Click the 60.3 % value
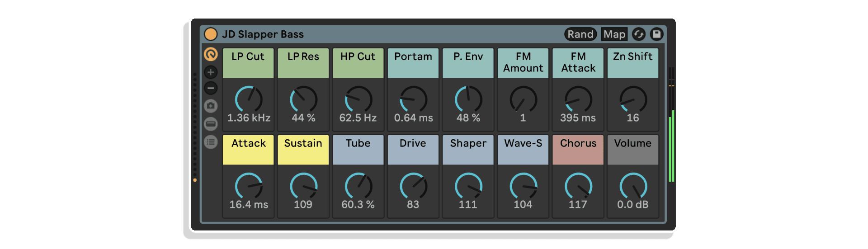The height and width of the screenshot is (249, 868). pos(358,205)
